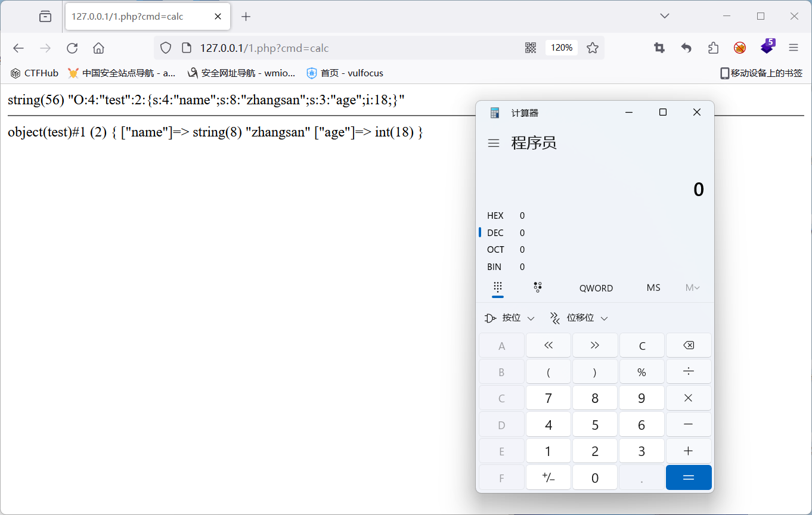Viewport: 812px width, 515px height.
Task: Click digit 4 on calculator
Action: 548,424
